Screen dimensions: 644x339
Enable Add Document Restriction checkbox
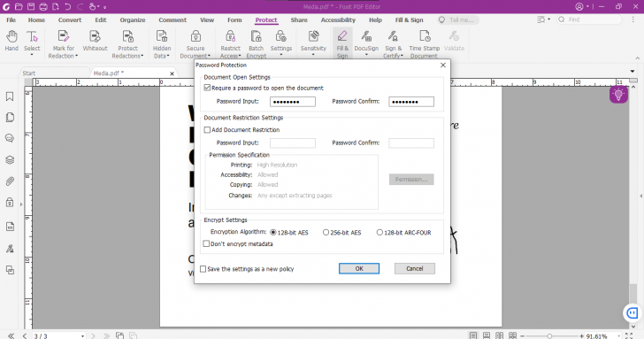(207, 130)
